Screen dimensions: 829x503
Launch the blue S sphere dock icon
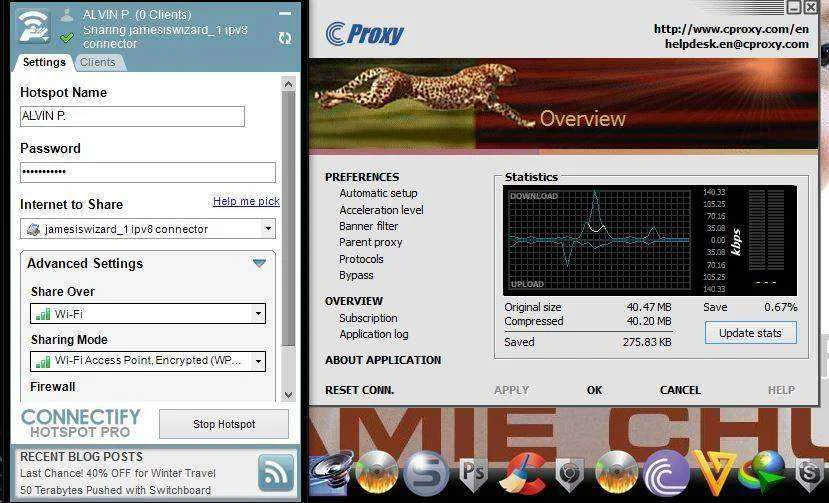426,472
